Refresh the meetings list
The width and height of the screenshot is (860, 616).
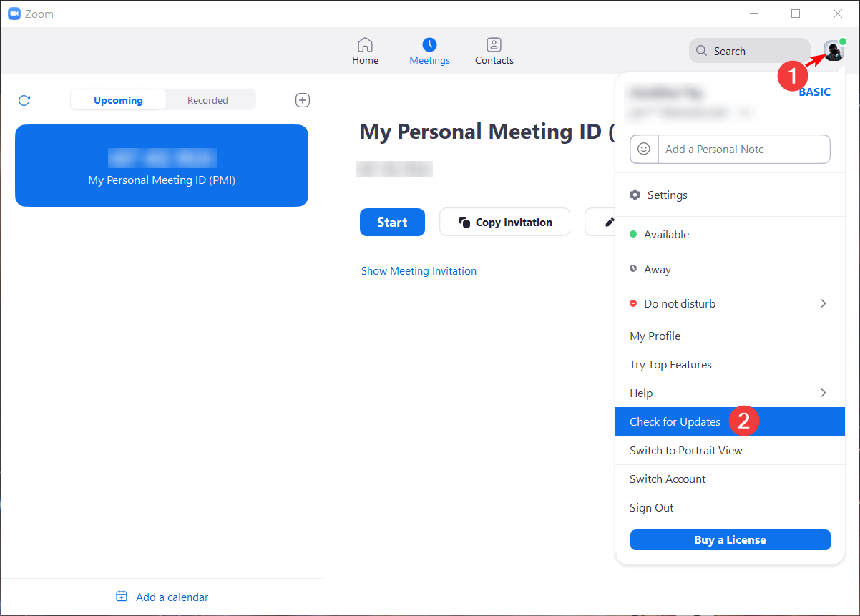point(24,100)
